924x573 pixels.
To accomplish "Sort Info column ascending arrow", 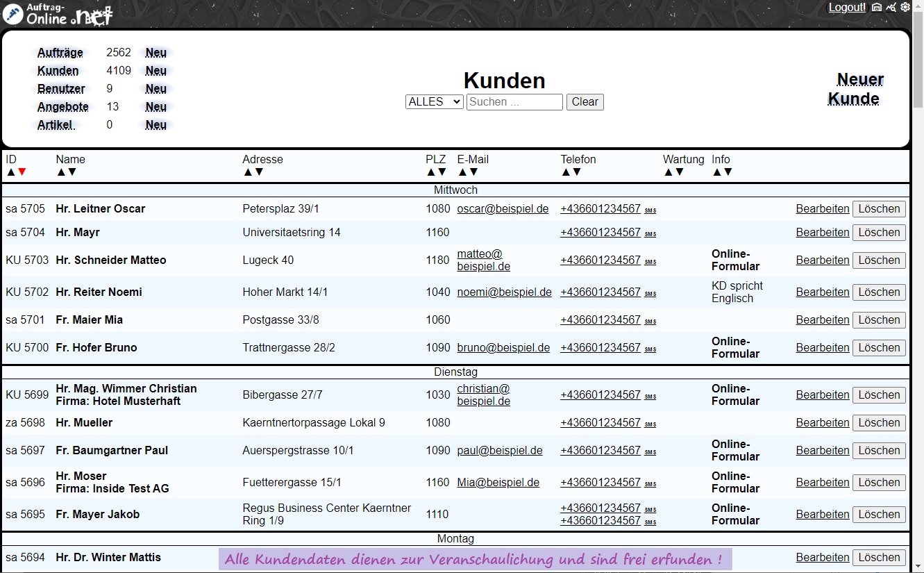I will [717, 172].
